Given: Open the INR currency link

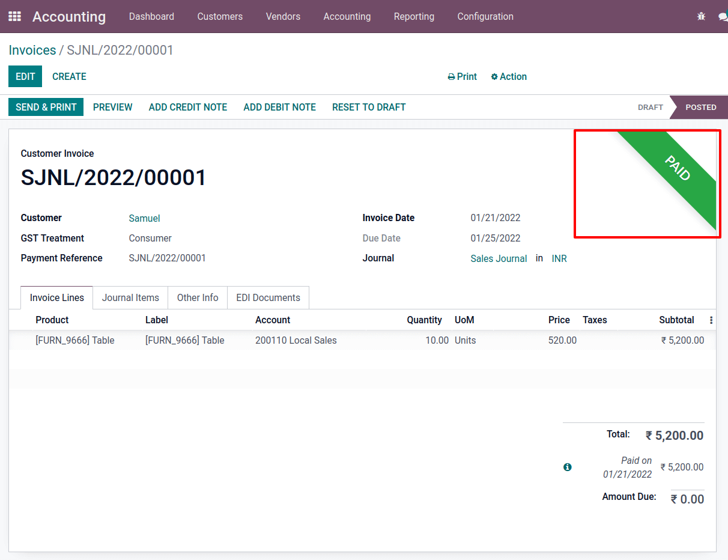Looking at the screenshot, I should pos(559,259).
